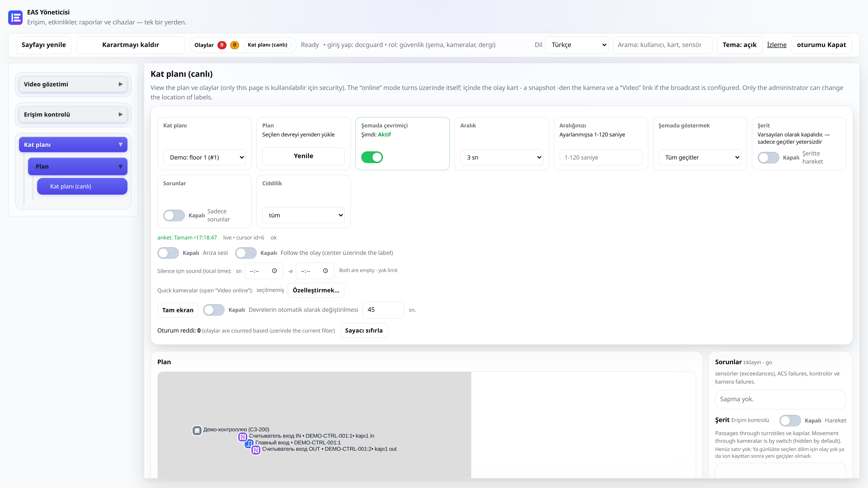Expand the Video gözetimi sidebar section

click(x=73, y=84)
